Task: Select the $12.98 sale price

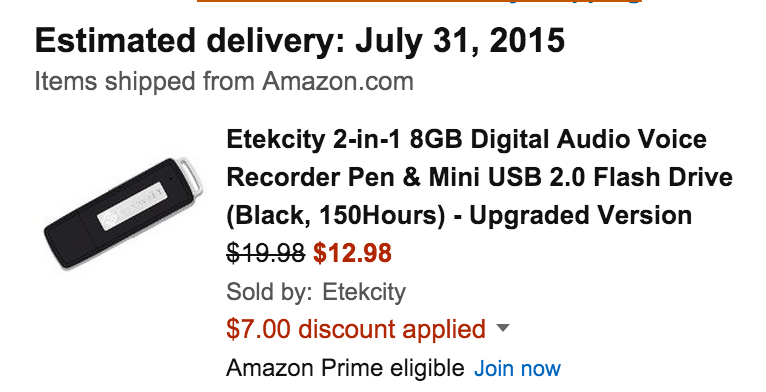Action: [x=352, y=253]
